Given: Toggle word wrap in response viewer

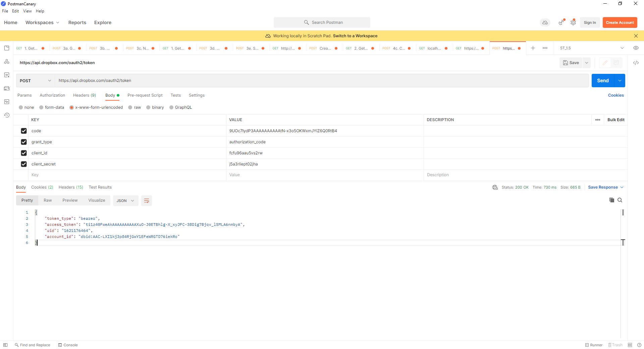Looking at the screenshot, I should point(147,201).
